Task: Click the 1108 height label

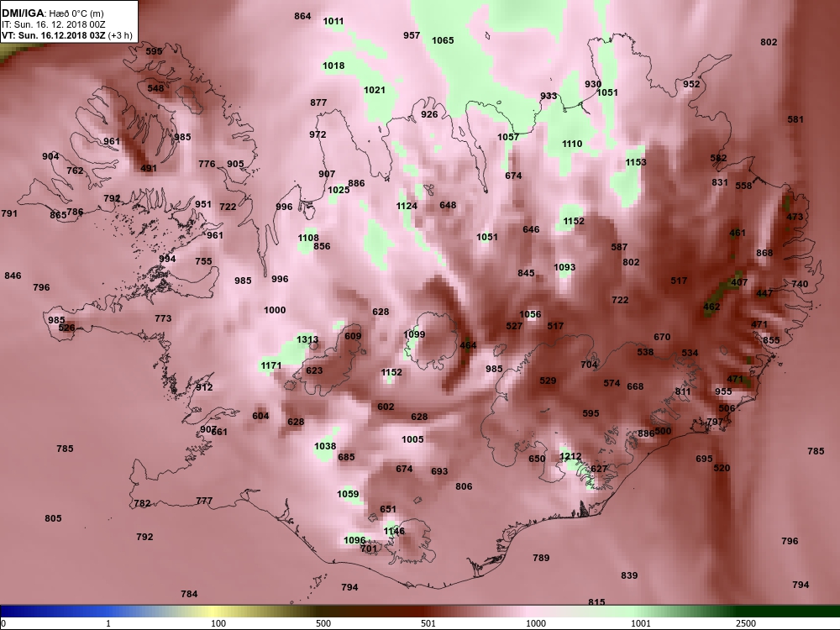Action: tap(308, 238)
